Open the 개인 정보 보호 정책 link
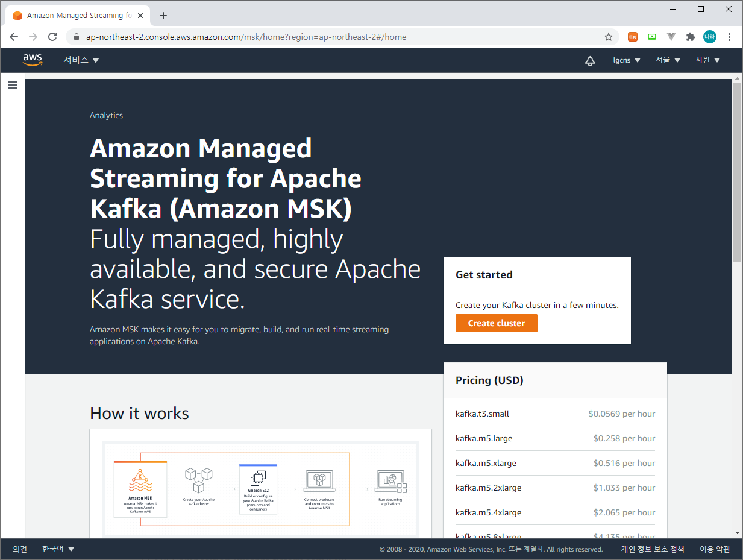 653,549
